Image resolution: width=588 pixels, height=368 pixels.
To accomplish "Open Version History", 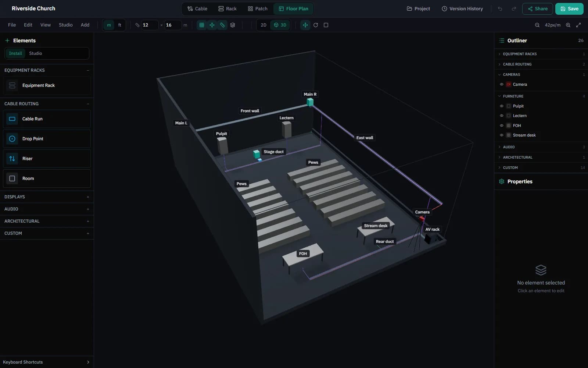I will 462,9.
